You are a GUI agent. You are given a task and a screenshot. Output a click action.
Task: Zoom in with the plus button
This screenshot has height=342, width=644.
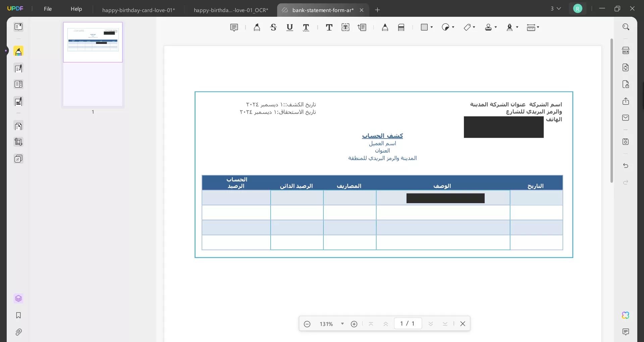click(354, 324)
